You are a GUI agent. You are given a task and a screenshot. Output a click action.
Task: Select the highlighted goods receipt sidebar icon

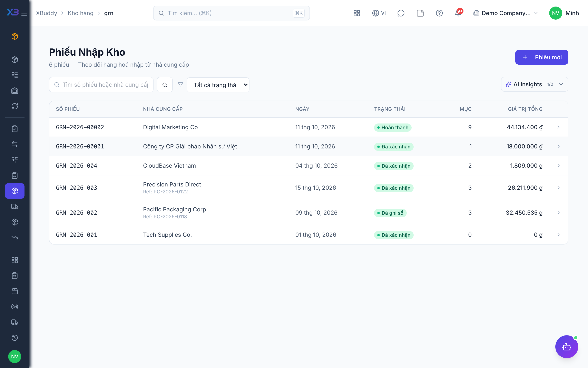tap(14, 191)
